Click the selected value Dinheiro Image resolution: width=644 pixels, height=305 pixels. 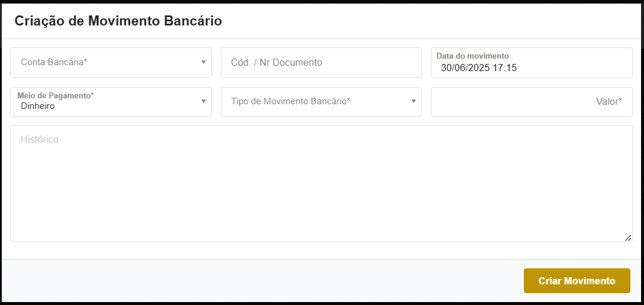(38, 106)
